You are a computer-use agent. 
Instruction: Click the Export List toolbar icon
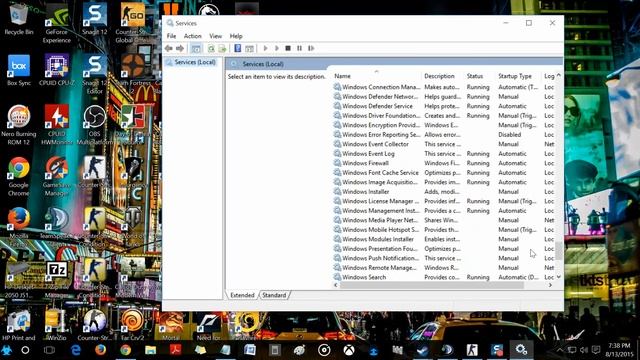222,48
